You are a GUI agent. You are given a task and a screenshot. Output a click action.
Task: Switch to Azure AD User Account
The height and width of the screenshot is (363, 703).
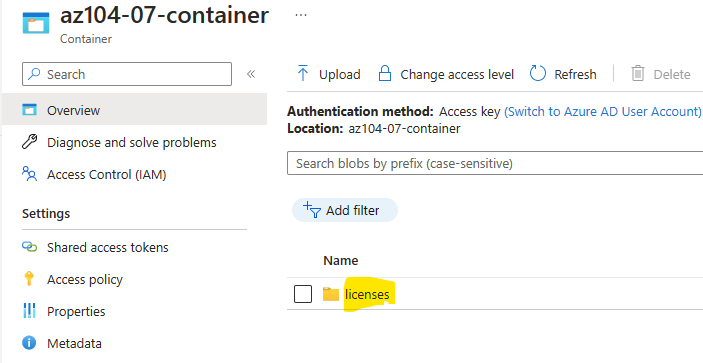pyautogui.click(x=603, y=111)
